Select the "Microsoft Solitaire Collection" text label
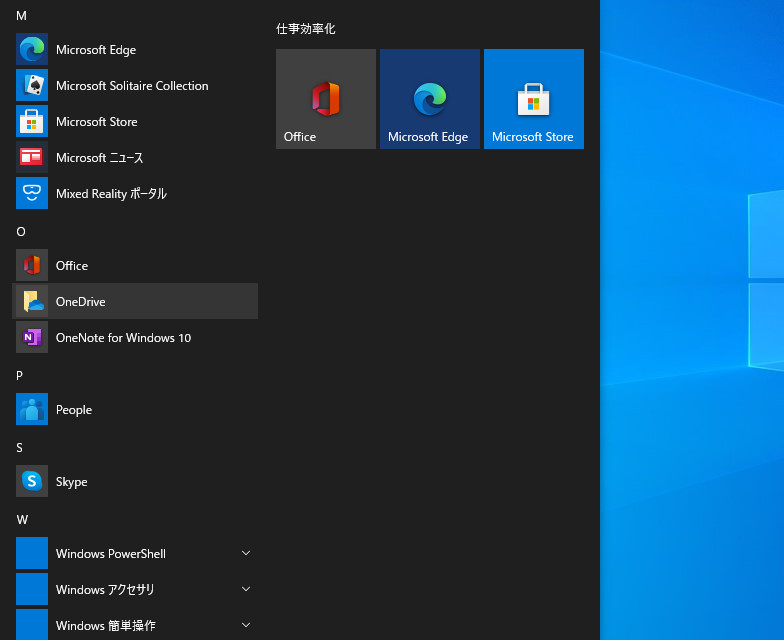 (x=132, y=86)
